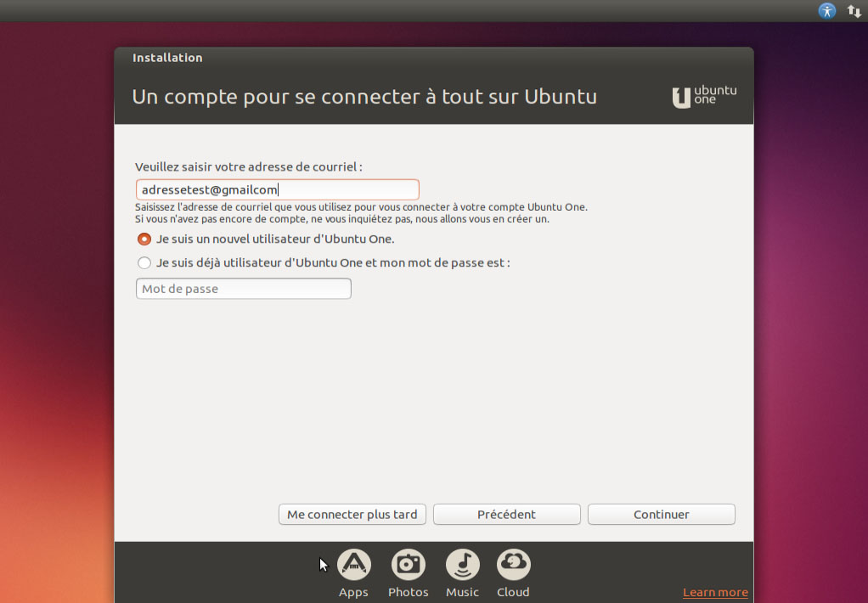Select the Apps icon in bottom bar

(x=353, y=564)
